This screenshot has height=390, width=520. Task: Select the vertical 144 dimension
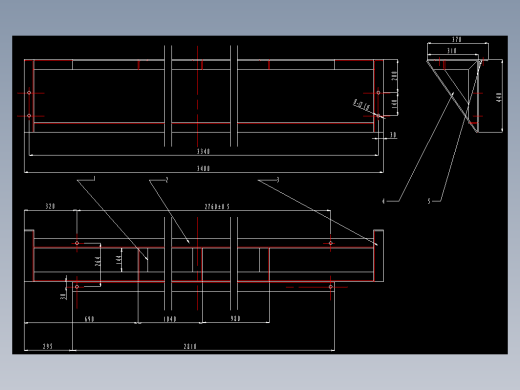click(118, 260)
